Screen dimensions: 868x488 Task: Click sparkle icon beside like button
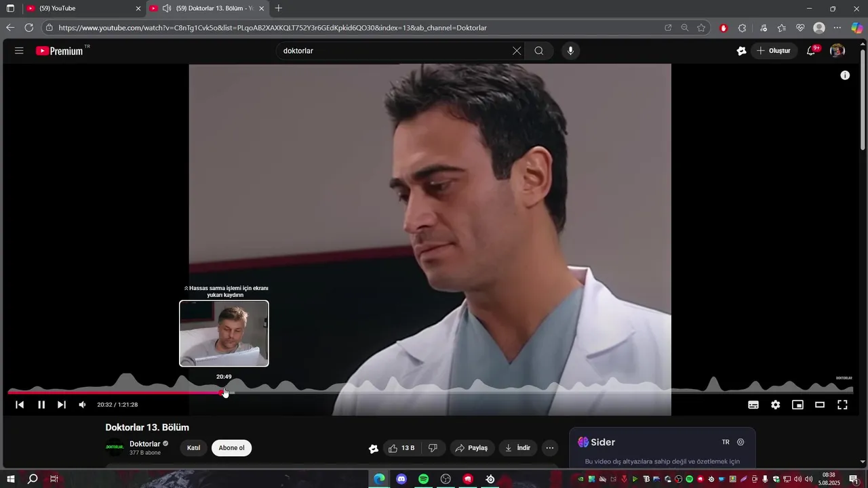tap(373, 448)
